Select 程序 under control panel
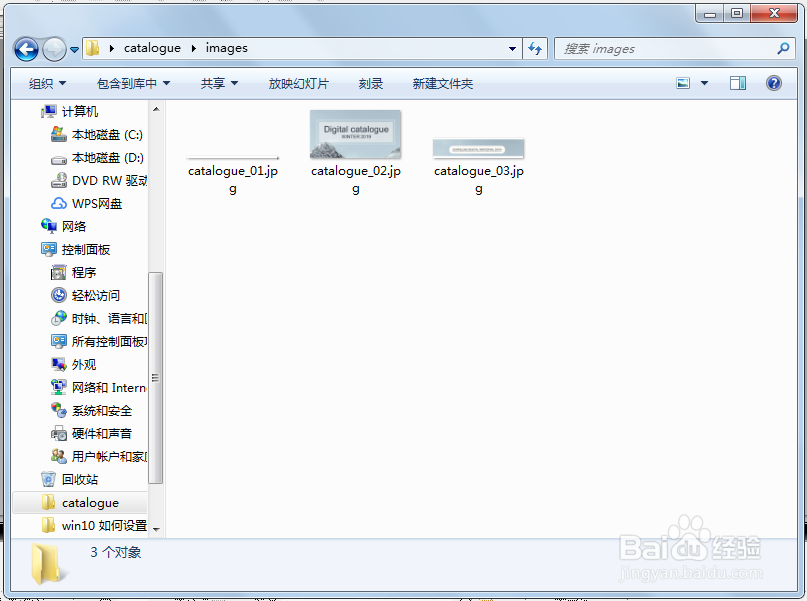The height and width of the screenshot is (601, 807). pyautogui.click(x=84, y=273)
